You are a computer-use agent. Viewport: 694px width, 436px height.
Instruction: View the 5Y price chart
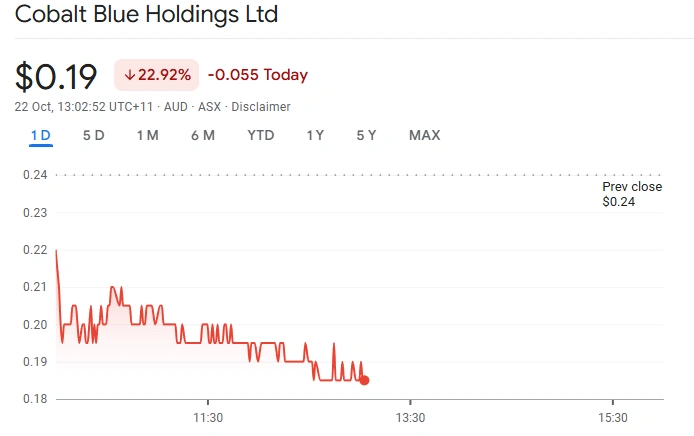coord(366,135)
